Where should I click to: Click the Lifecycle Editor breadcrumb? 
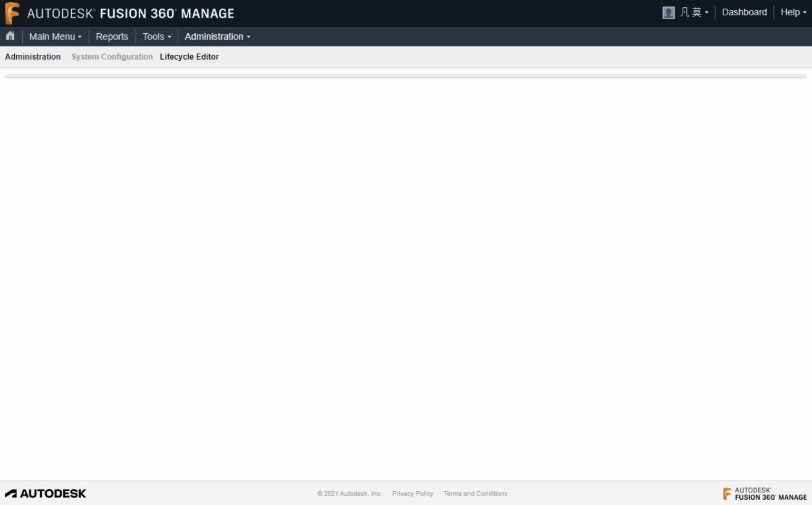coord(189,56)
